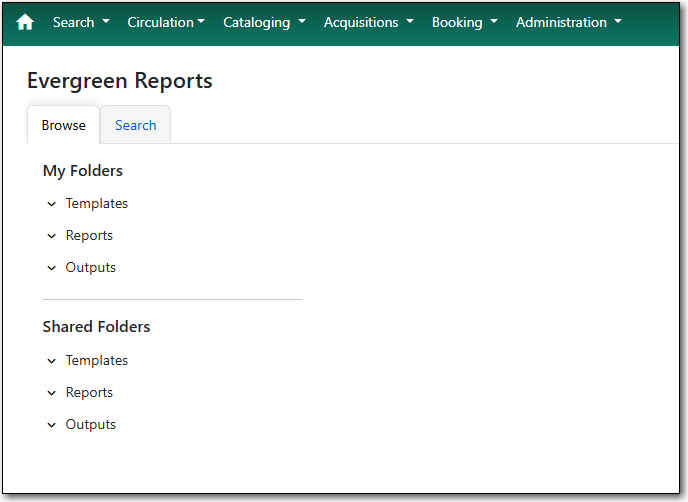Select Templates label in Shared Folders

click(97, 361)
